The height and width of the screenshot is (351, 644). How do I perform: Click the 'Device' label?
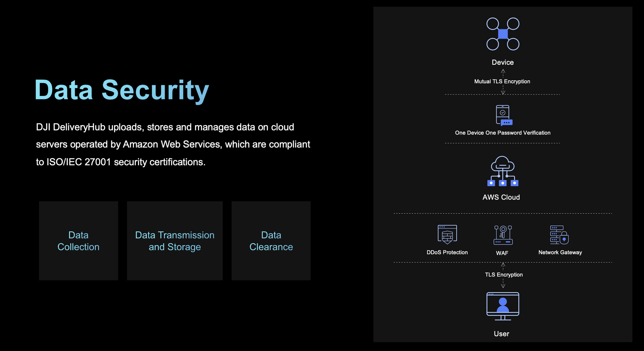[x=503, y=62]
